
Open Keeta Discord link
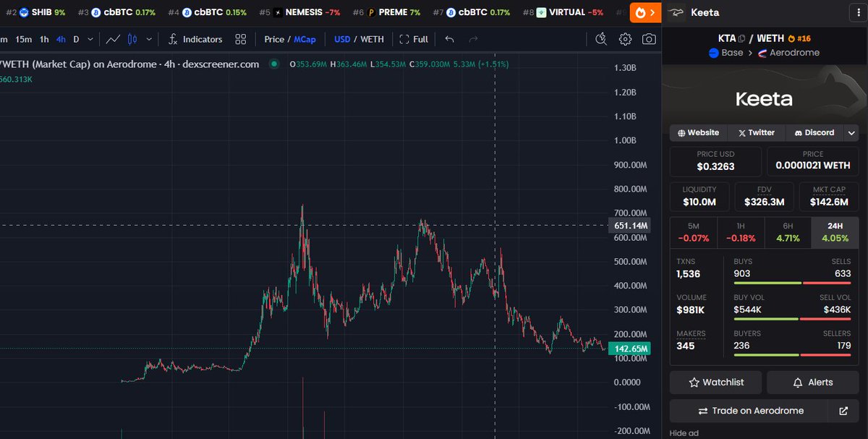point(814,133)
